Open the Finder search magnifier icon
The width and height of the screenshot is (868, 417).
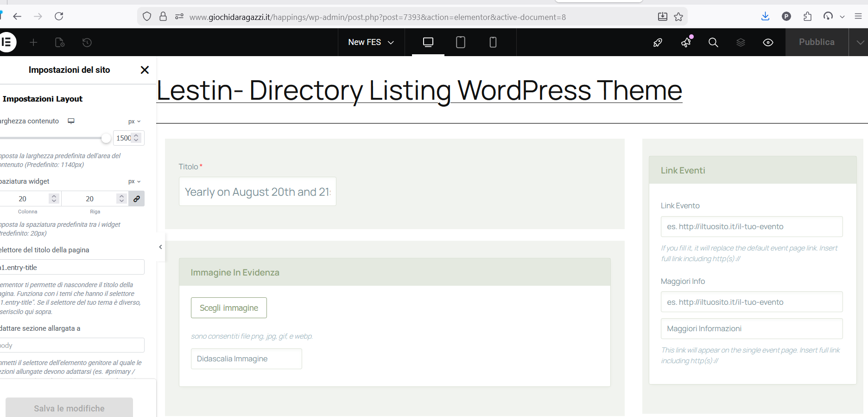tap(713, 42)
